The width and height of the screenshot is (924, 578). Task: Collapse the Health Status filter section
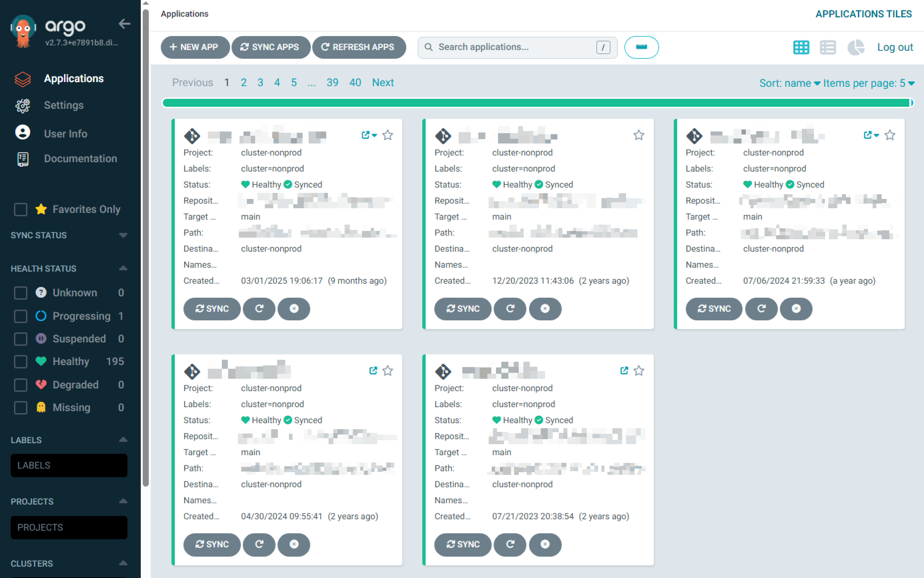tap(123, 268)
